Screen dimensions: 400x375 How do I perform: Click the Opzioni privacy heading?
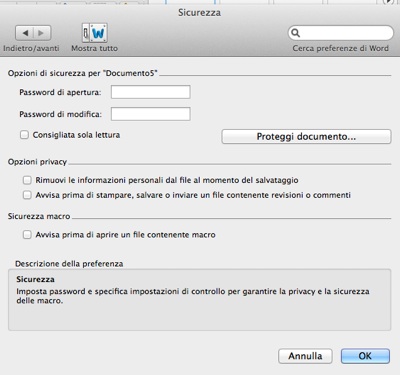coord(37,162)
